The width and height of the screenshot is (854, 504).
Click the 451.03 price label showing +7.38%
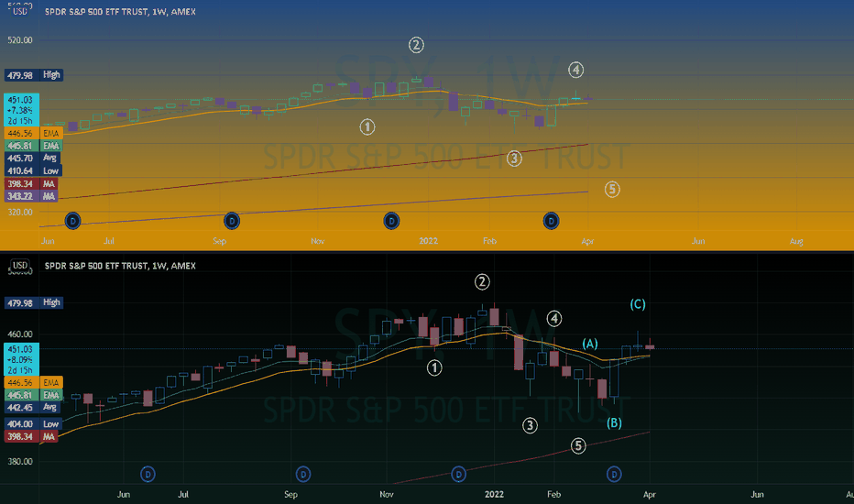click(21, 110)
